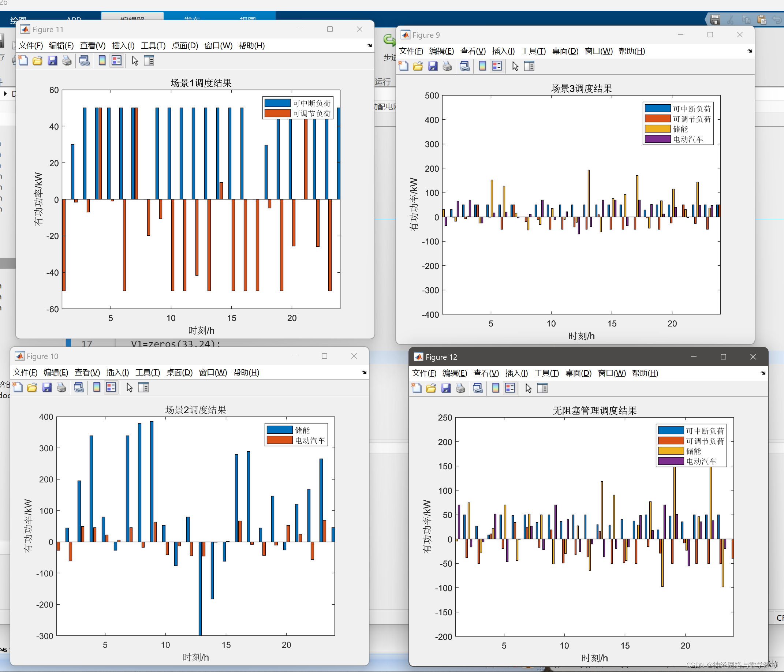Screen dimensions: 784x672
Task: Open property inspector icon in Figure 10
Action: click(144, 388)
